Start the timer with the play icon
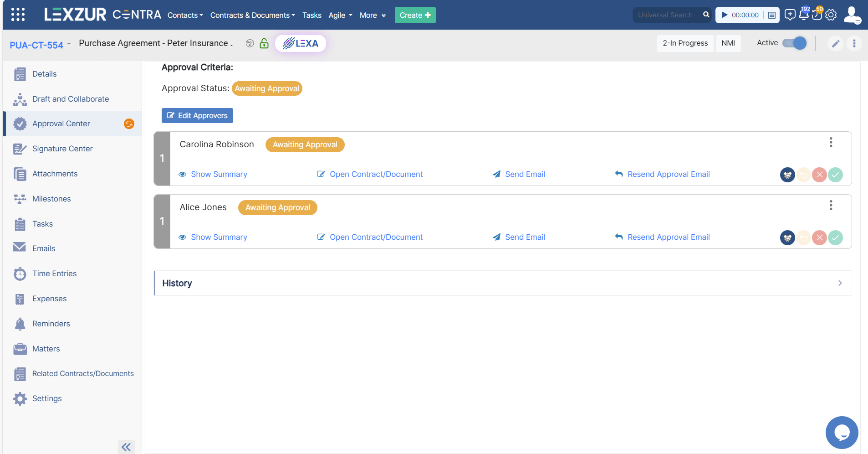868x454 pixels. tap(724, 15)
